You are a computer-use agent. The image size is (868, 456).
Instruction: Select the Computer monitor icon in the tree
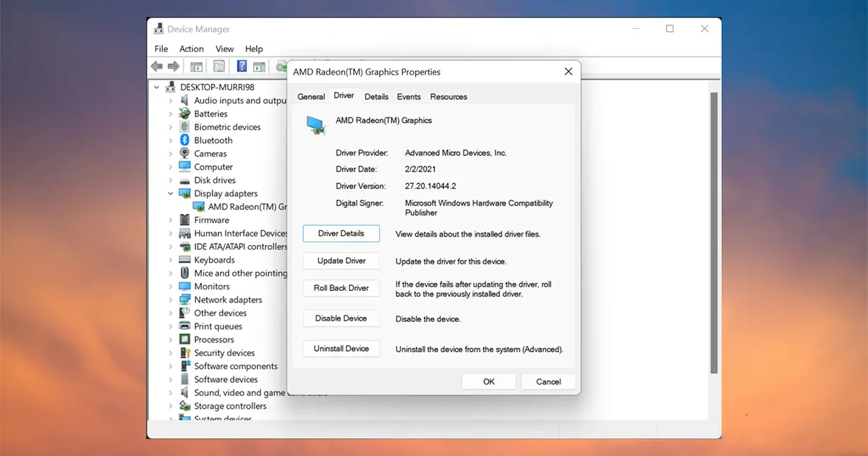click(x=185, y=166)
